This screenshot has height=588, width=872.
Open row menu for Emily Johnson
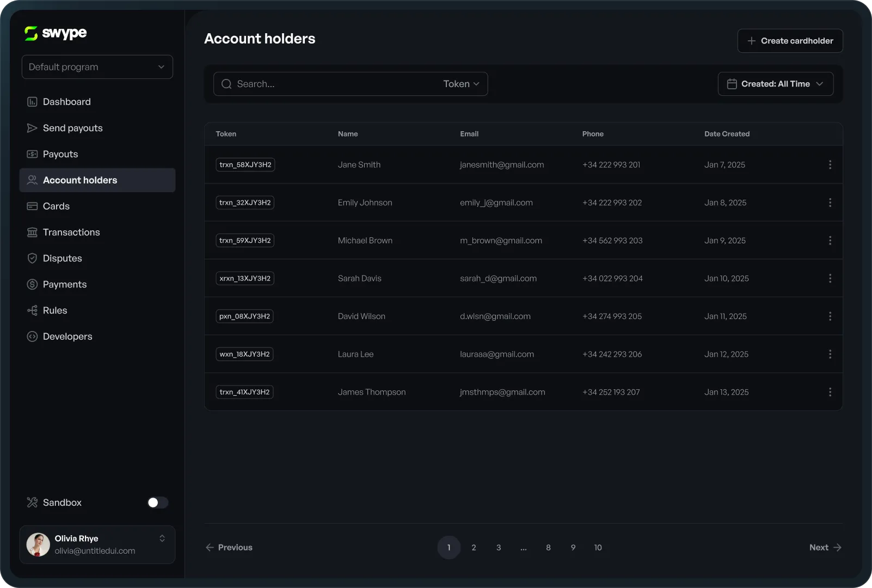830,203
